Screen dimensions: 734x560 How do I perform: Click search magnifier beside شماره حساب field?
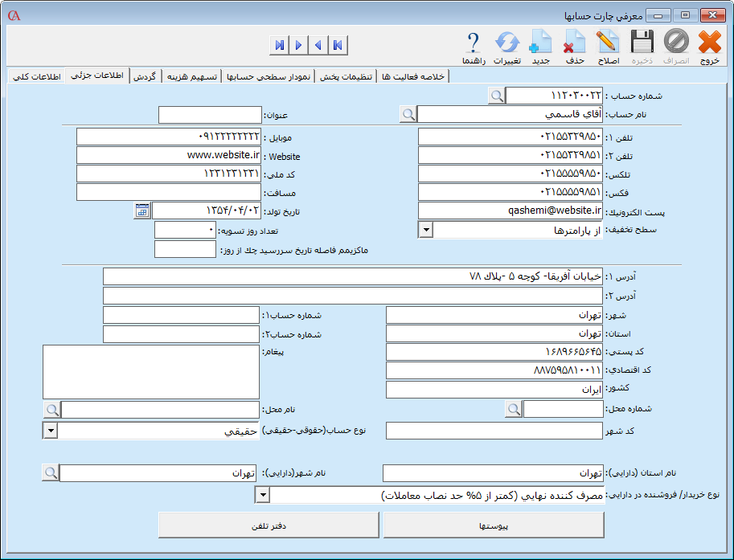[x=497, y=96]
